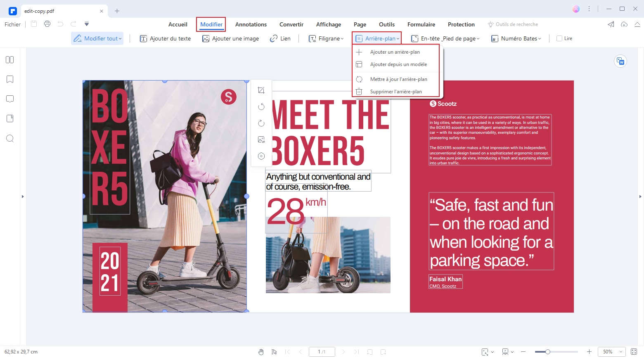Click the print icon
644x358 pixels.
[47, 24]
